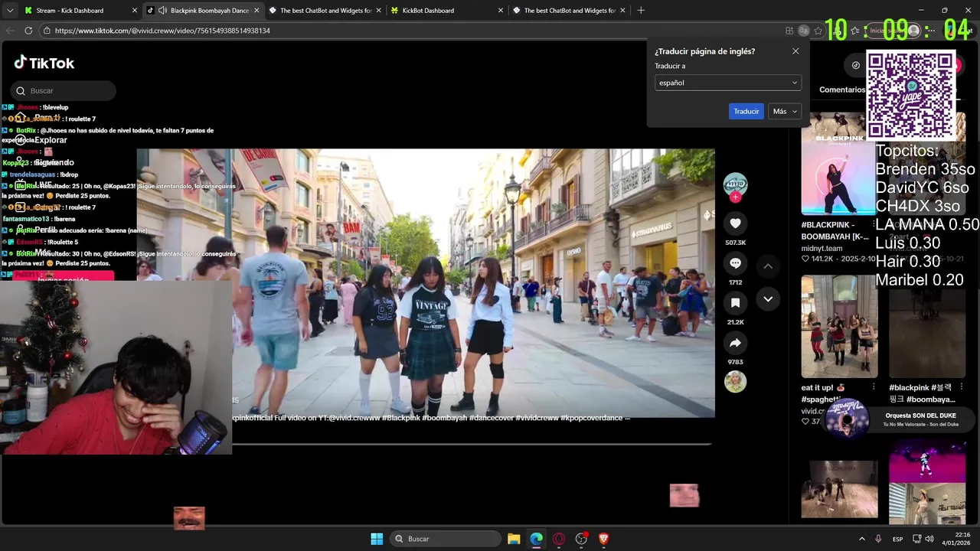Screen dimensions: 980x551
Task: Follow creator via red plus badge
Action: click(x=735, y=197)
